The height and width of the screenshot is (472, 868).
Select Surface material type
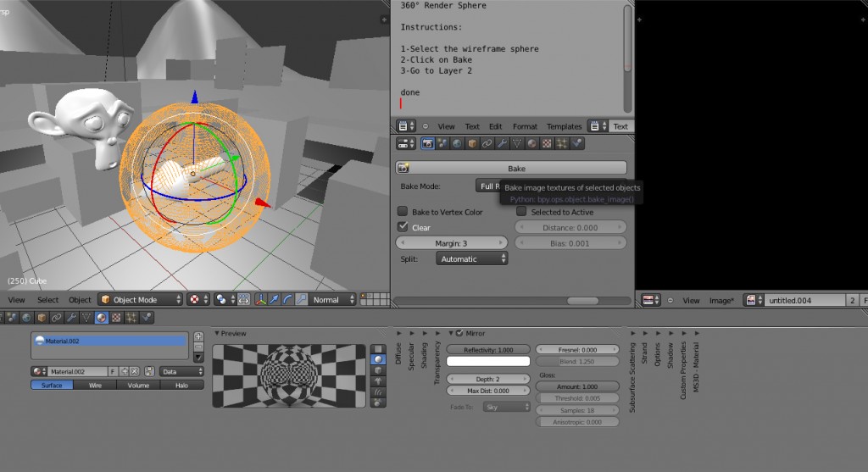tap(52, 385)
